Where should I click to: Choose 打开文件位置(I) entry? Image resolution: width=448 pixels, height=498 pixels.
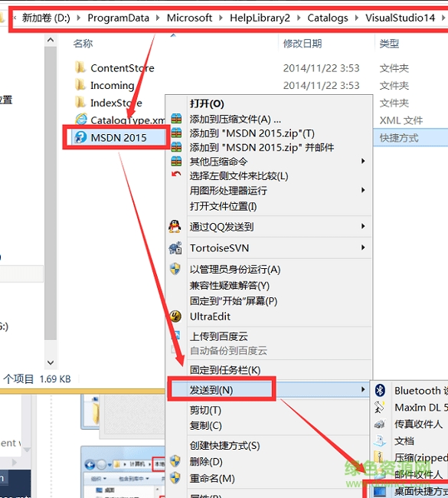tap(223, 206)
